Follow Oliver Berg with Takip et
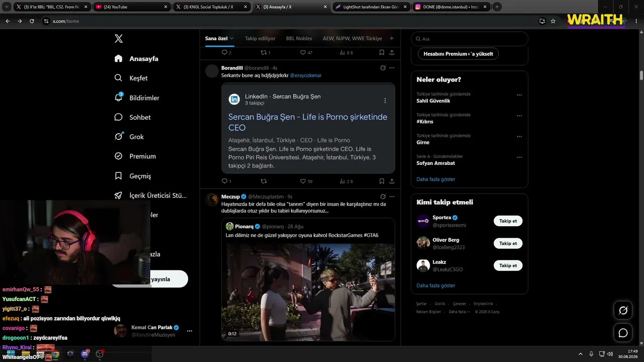This screenshot has width=644, height=362. coord(508,243)
